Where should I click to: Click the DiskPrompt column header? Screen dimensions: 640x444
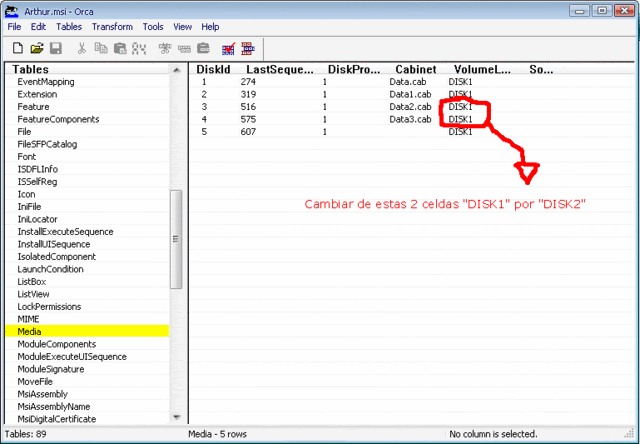click(x=354, y=69)
